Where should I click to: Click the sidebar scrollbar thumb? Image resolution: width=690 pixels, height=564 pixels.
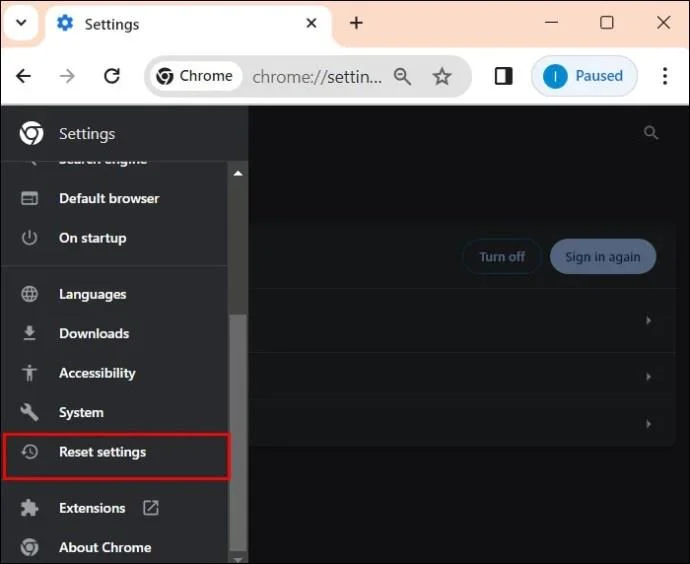[x=238, y=432]
